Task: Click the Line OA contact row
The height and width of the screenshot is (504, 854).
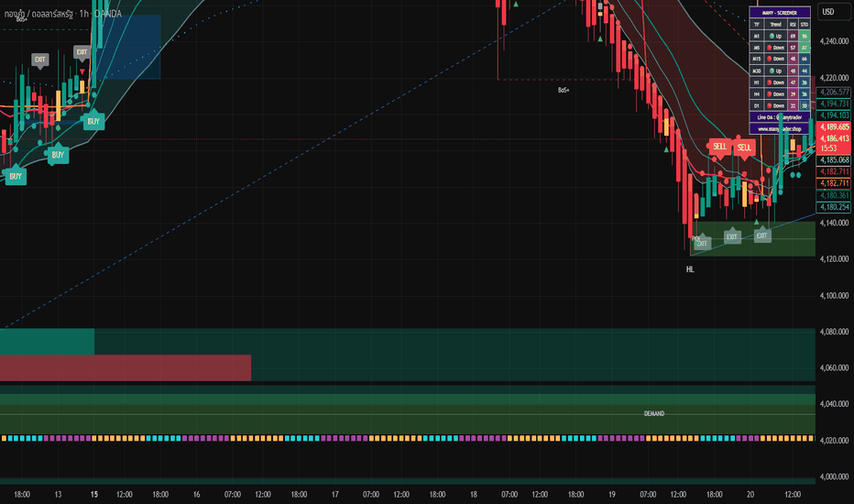Action: point(780,117)
